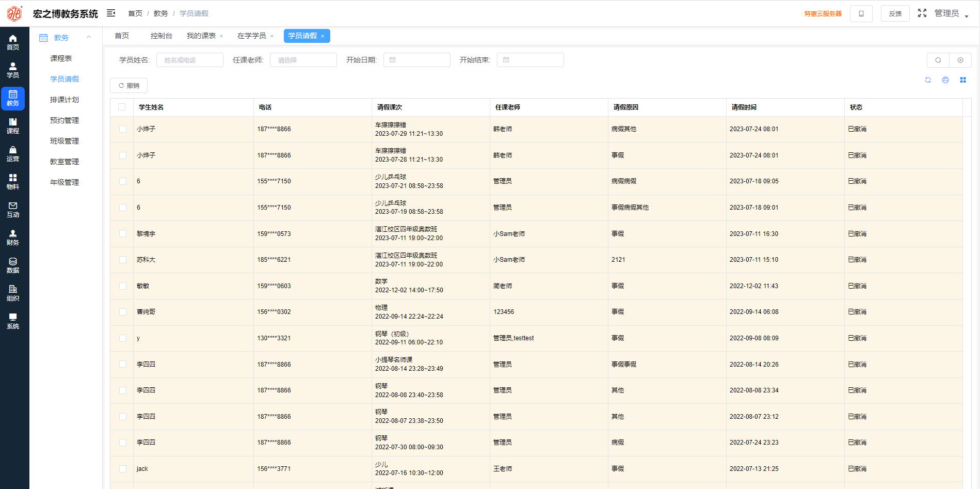The height and width of the screenshot is (489, 980).
Task: Open the 首页 home sidebar icon
Action: [x=13, y=42]
